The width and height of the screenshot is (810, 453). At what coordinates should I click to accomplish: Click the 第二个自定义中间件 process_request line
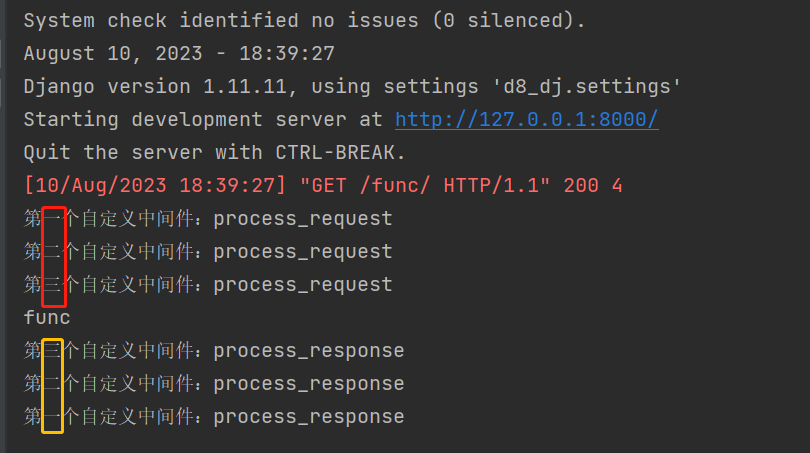[208, 251]
